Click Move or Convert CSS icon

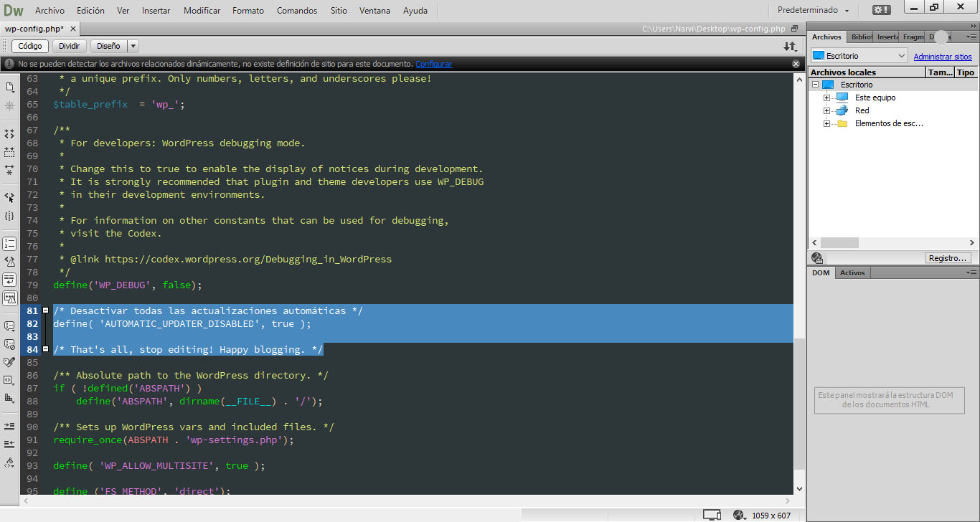[9, 398]
